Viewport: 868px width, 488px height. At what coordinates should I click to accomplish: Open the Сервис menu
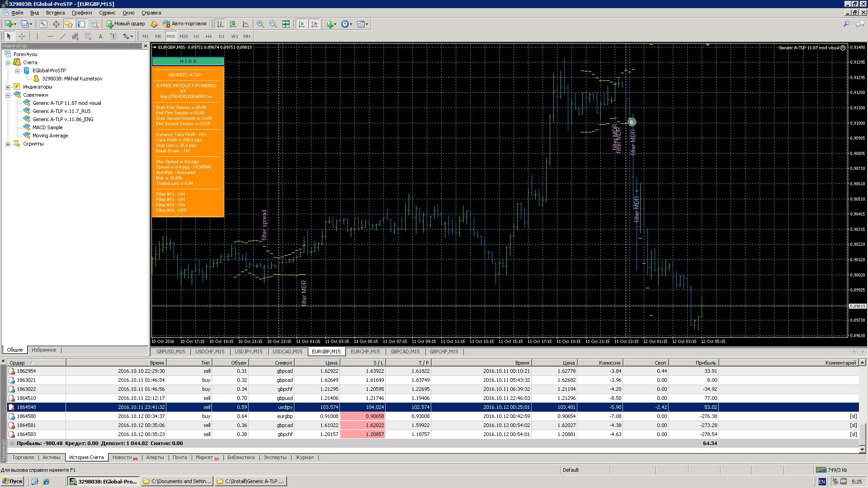click(x=107, y=13)
